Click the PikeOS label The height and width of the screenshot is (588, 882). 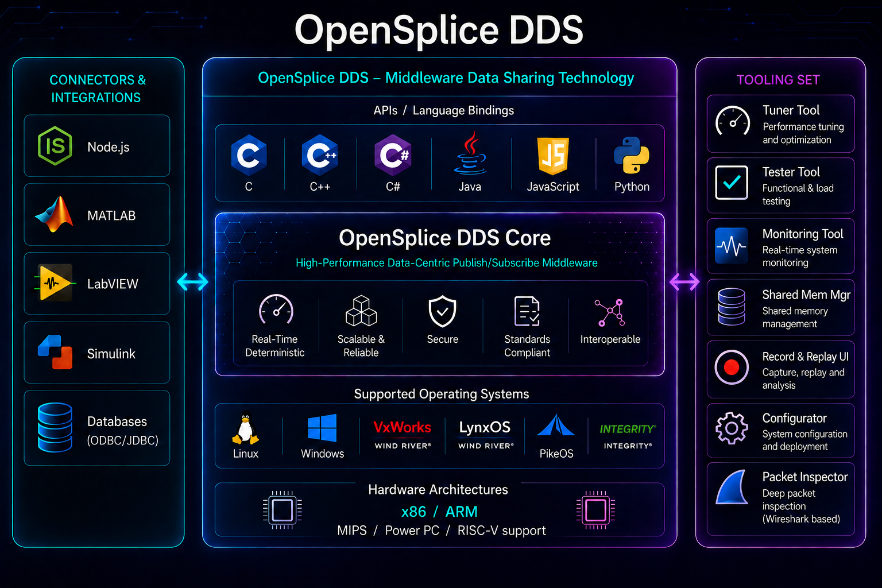click(556, 454)
